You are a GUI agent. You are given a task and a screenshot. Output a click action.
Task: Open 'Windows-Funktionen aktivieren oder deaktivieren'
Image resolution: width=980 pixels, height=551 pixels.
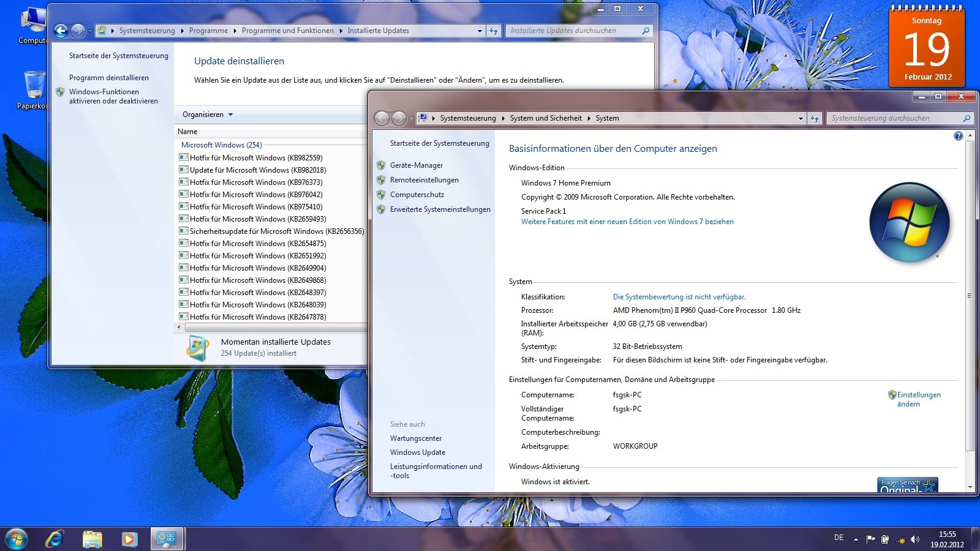(113, 96)
